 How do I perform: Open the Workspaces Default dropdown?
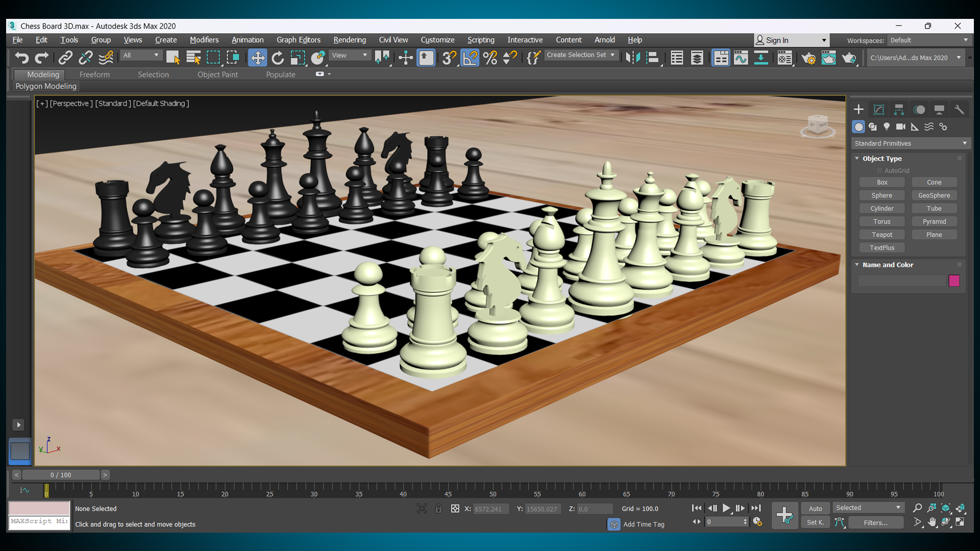click(928, 40)
